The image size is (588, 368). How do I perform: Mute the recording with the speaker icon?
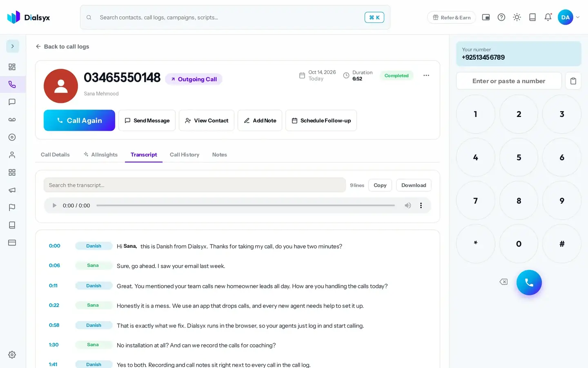coord(408,205)
